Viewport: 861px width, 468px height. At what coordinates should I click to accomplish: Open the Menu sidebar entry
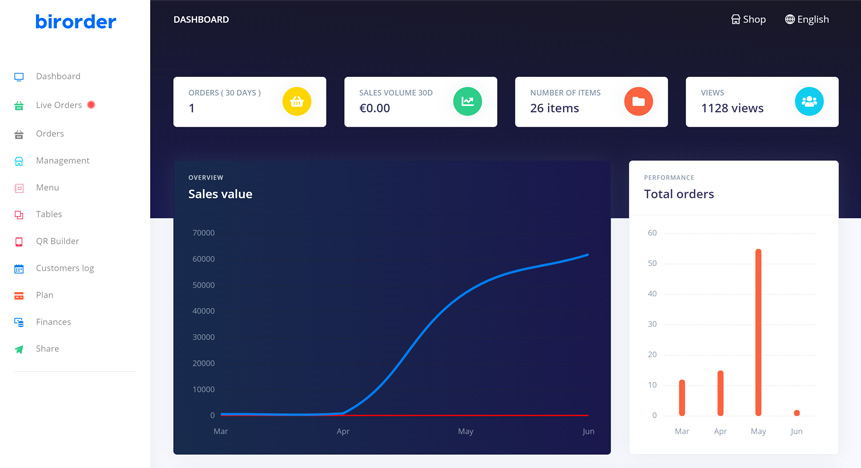(48, 187)
